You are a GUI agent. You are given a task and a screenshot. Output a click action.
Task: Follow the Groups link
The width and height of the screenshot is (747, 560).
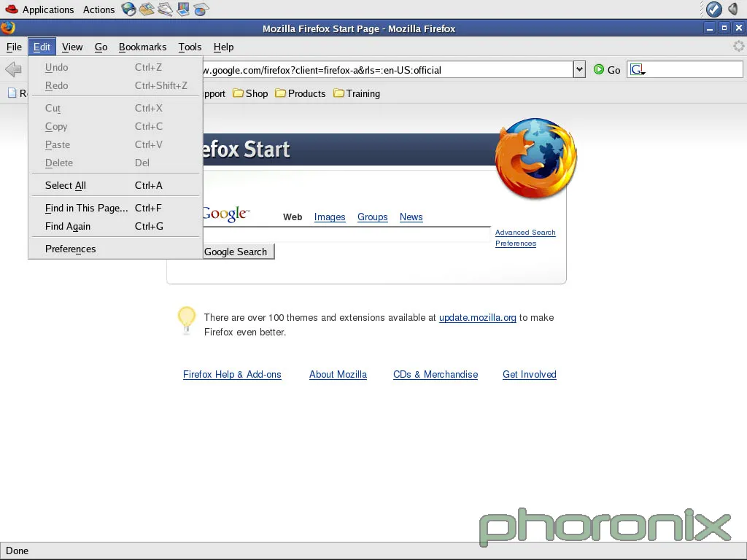373,217
